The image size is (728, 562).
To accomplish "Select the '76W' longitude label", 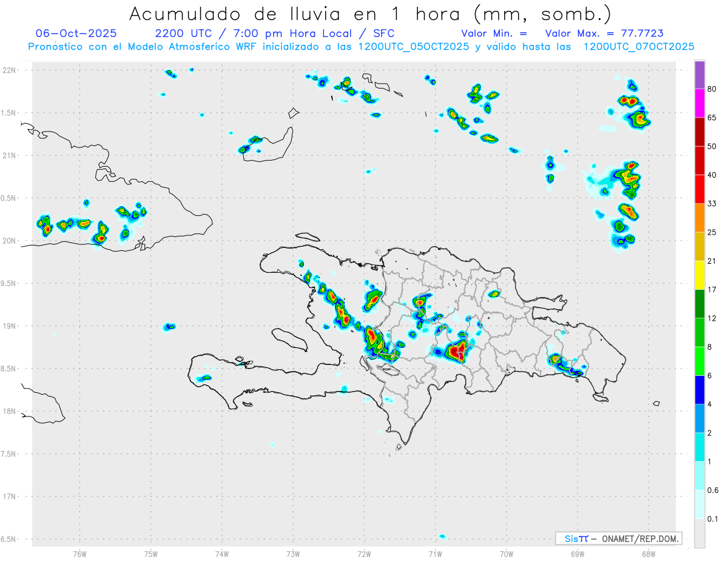I will coord(79,554).
